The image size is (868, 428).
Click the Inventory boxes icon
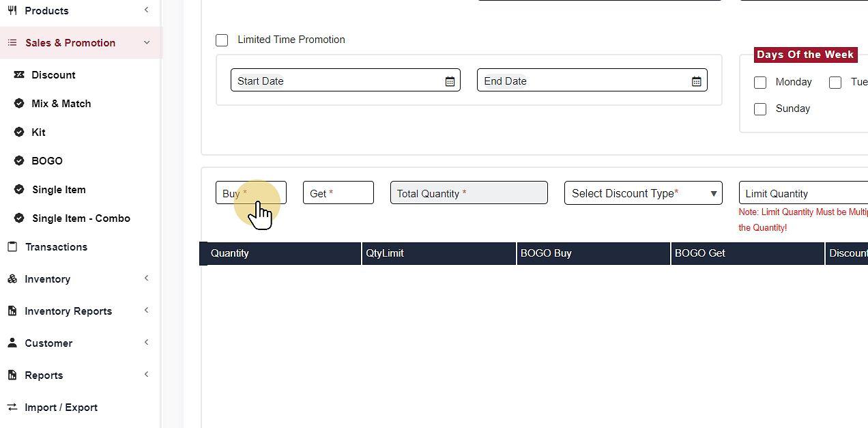(x=12, y=279)
